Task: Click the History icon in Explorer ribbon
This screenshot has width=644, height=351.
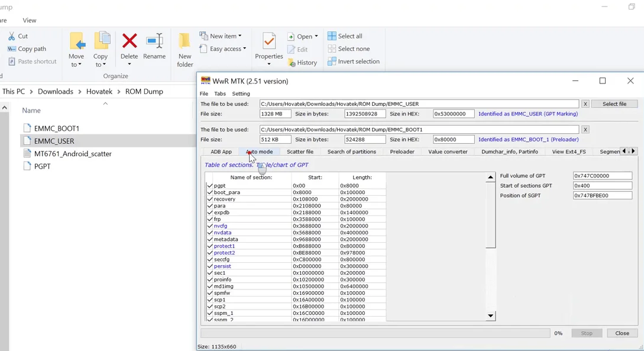Action: 291,63
